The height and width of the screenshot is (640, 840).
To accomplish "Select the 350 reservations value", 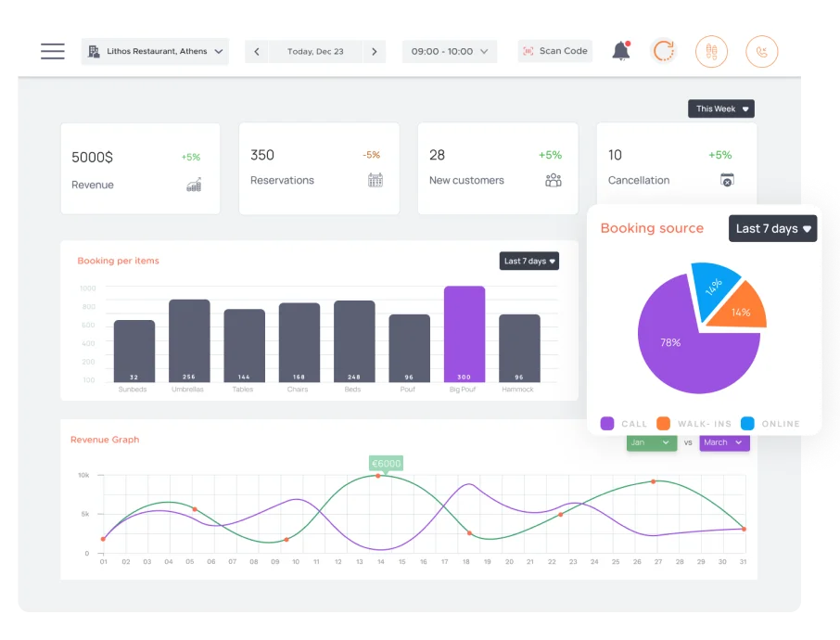I will [x=262, y=155].
